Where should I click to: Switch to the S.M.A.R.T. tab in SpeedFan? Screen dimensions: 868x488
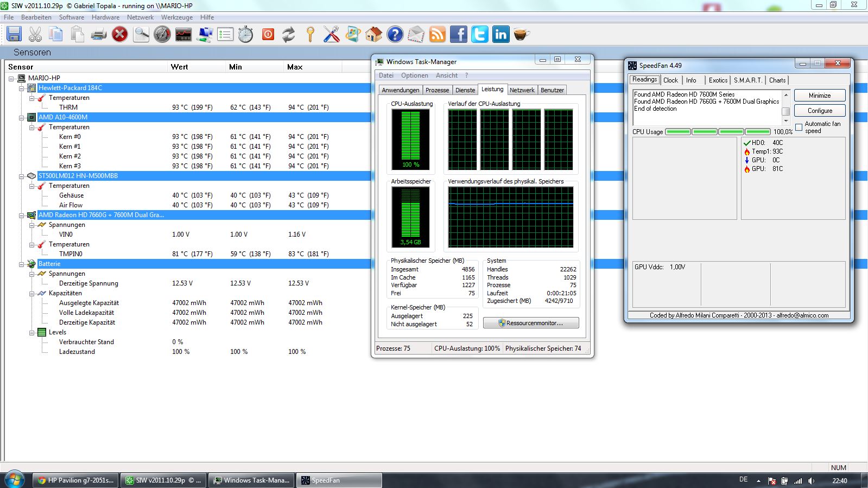[747, 80]
